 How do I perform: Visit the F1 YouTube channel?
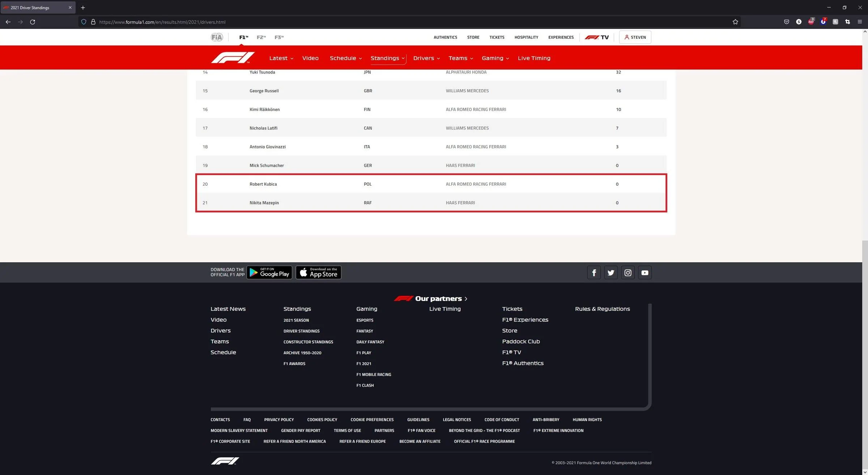point(645,273)
